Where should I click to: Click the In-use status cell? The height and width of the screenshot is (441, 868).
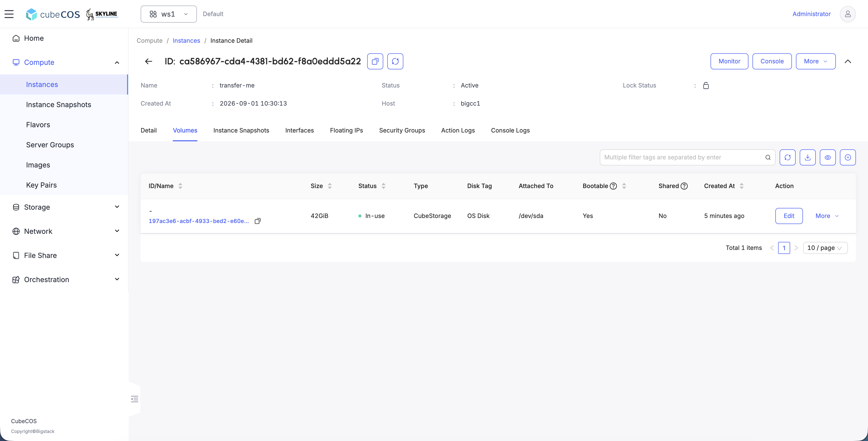click(x=372, y=216)
